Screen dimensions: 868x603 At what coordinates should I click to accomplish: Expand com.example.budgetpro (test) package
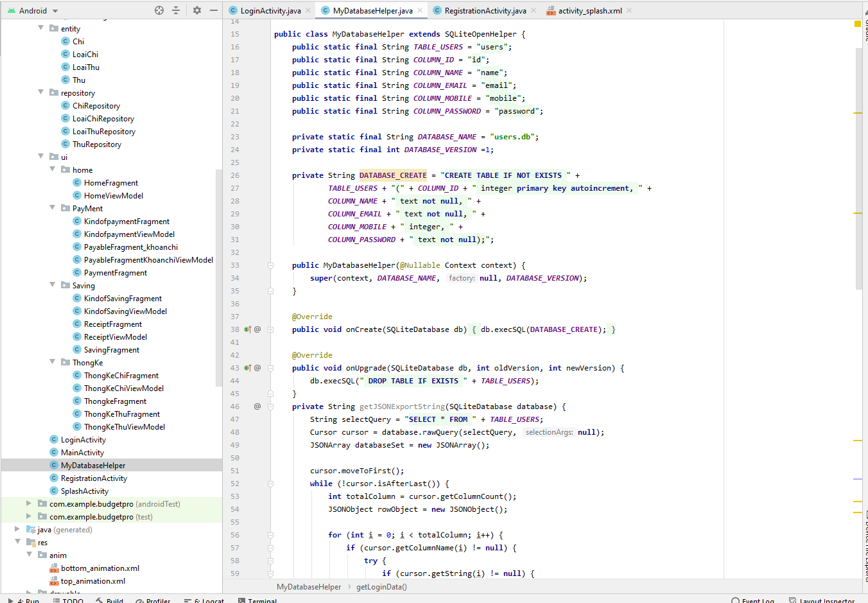tap(29, 516)
